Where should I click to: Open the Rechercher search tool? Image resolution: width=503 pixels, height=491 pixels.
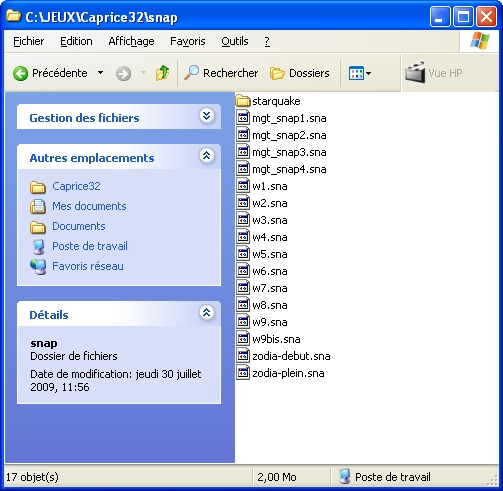click(221, 73)
